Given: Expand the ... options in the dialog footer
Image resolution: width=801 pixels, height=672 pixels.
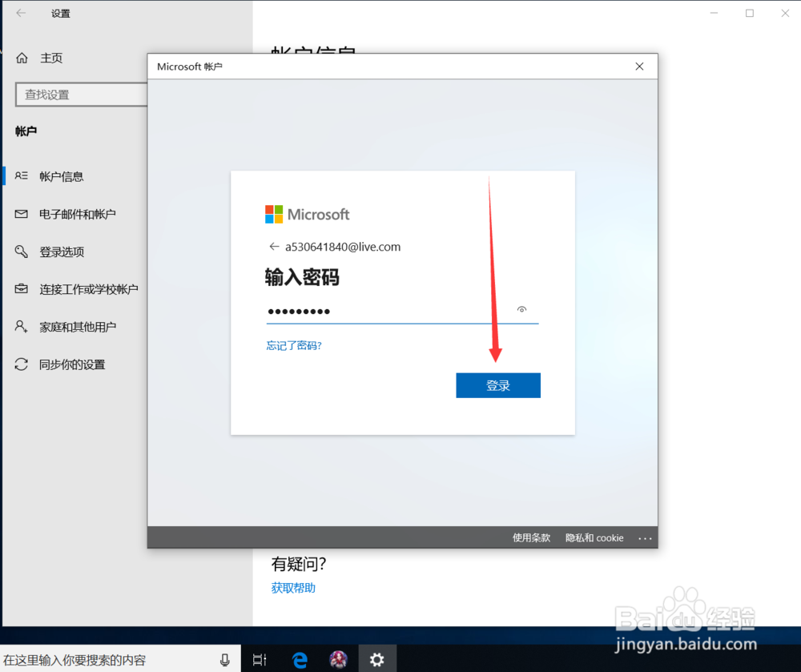Looking at the screenshot, I should click(645, 537).
